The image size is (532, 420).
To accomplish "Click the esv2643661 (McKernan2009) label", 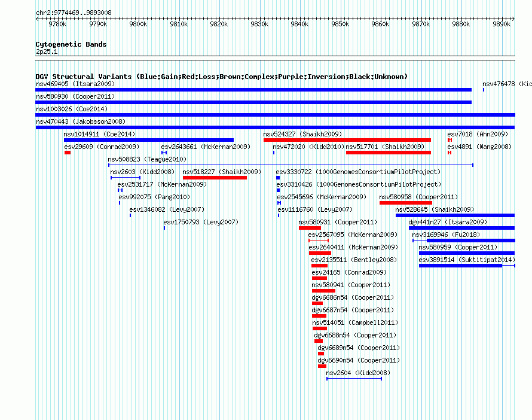I will pos(206,147).
